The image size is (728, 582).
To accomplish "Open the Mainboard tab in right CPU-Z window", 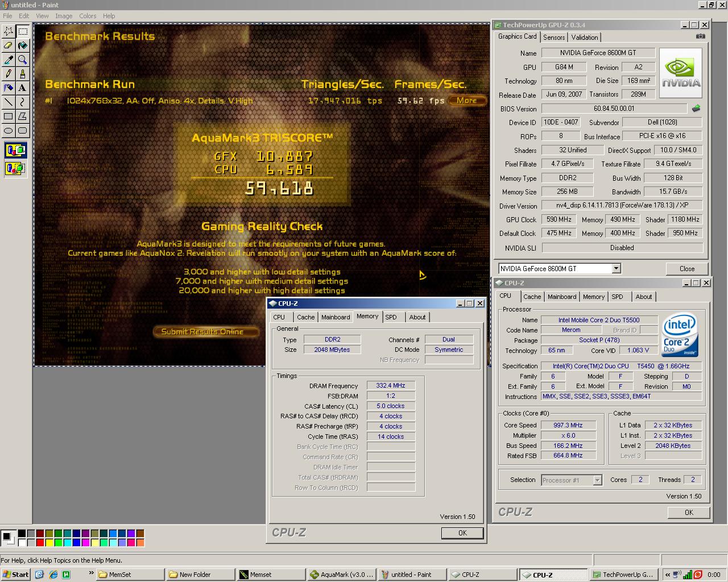I will click(561, 297).
